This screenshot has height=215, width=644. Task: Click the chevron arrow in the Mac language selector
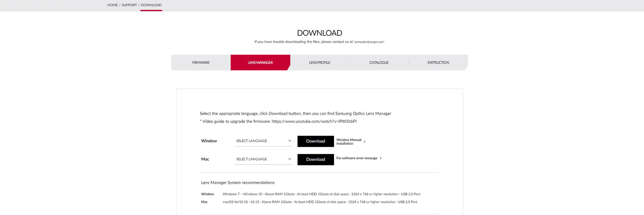coord(289,159)
